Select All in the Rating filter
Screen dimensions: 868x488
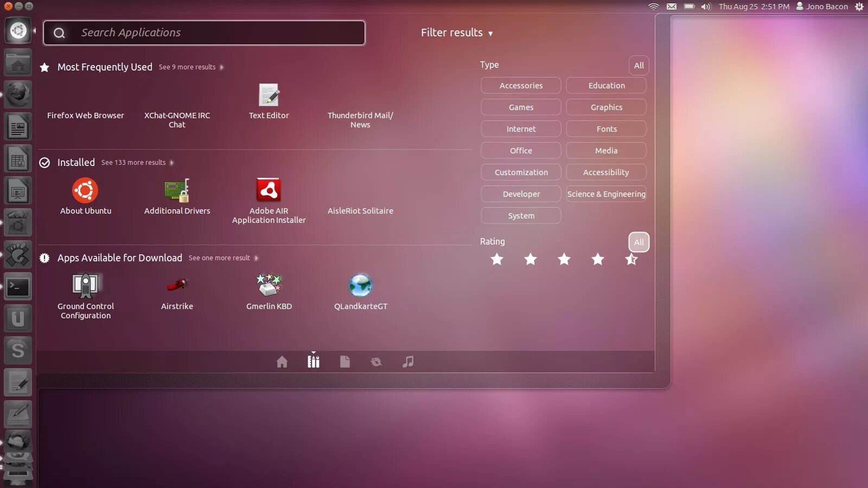click(x=639, y=242)
